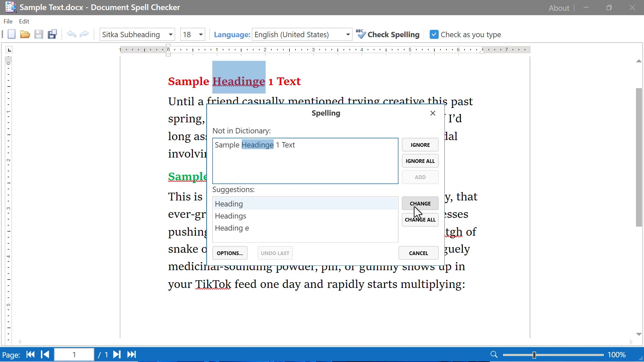
Task: Go to the next page icon
Action: [x=117, y=355]
